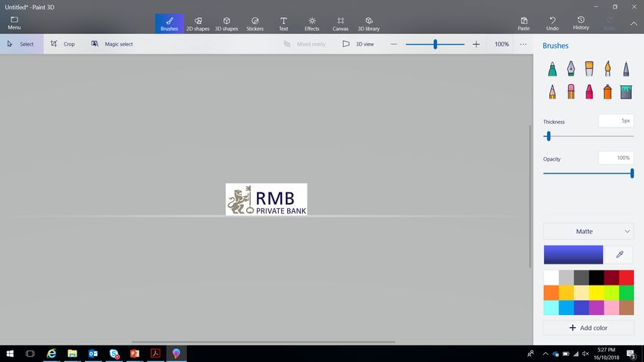
Task: Activate the Select tool
Action: (x=22, y=44)
